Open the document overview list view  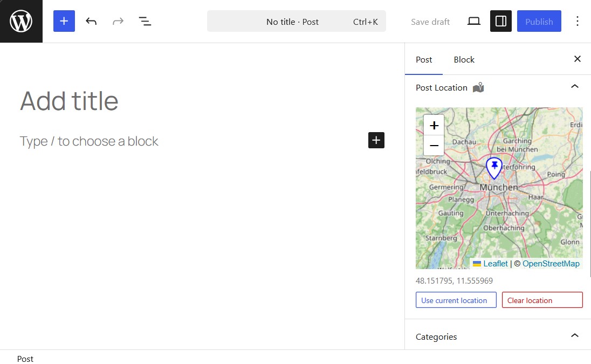click(x=145, y=21)
